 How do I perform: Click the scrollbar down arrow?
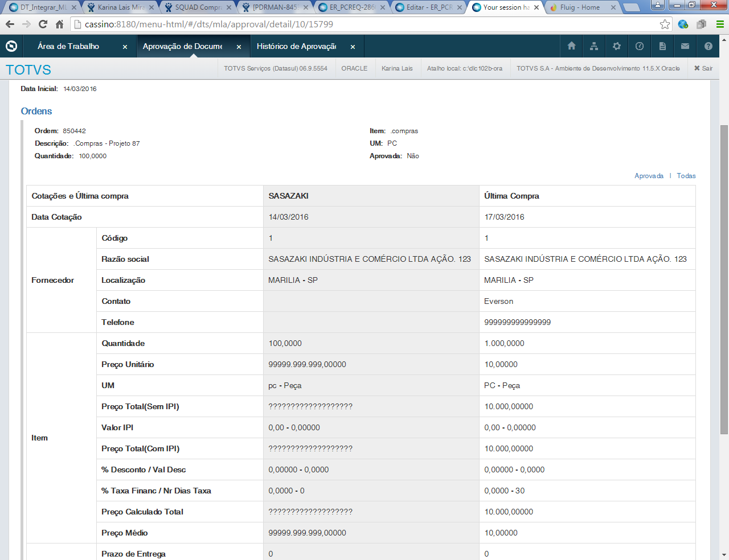click(x=724, y=554)
